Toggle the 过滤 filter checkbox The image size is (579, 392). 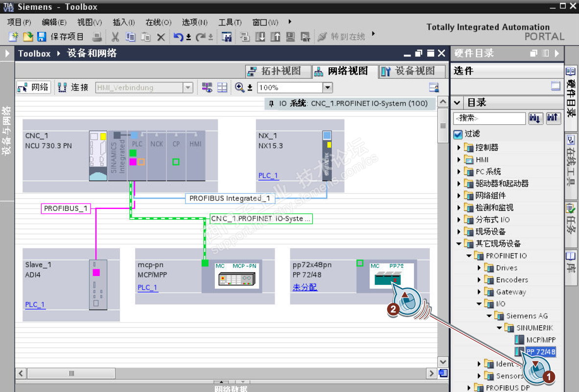coord(458,134)
